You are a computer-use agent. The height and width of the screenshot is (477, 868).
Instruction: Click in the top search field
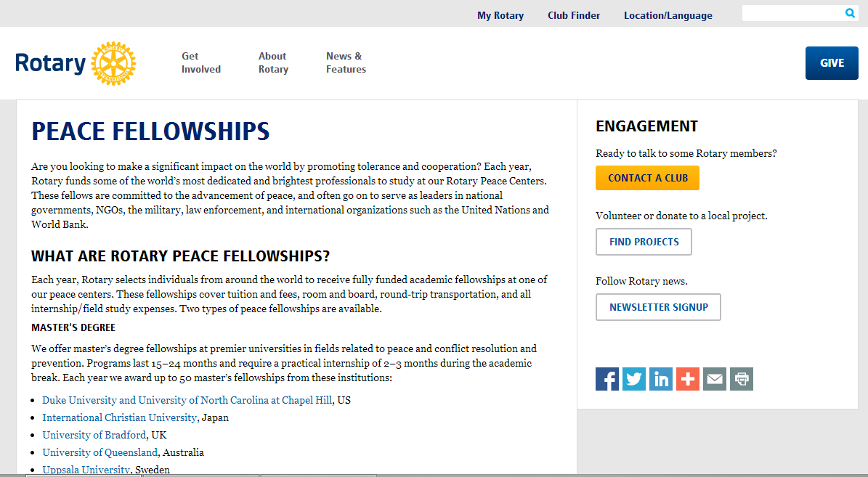(792, 13)
